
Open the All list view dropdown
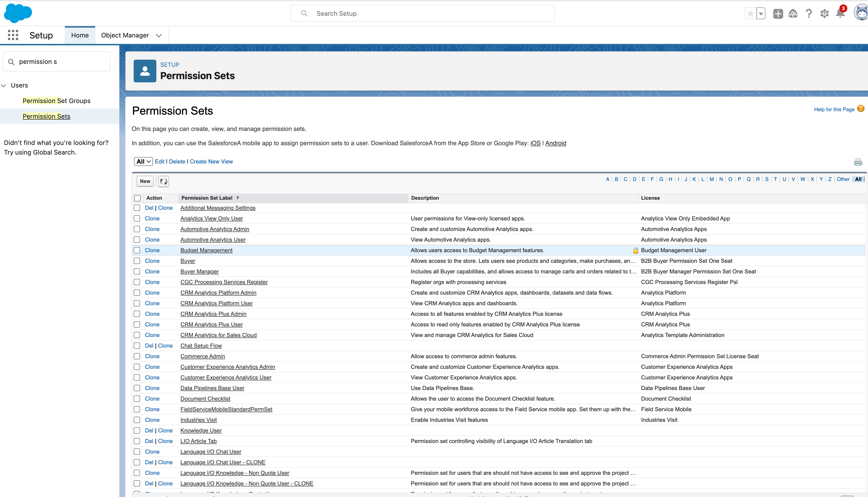(x=143, y=161)
